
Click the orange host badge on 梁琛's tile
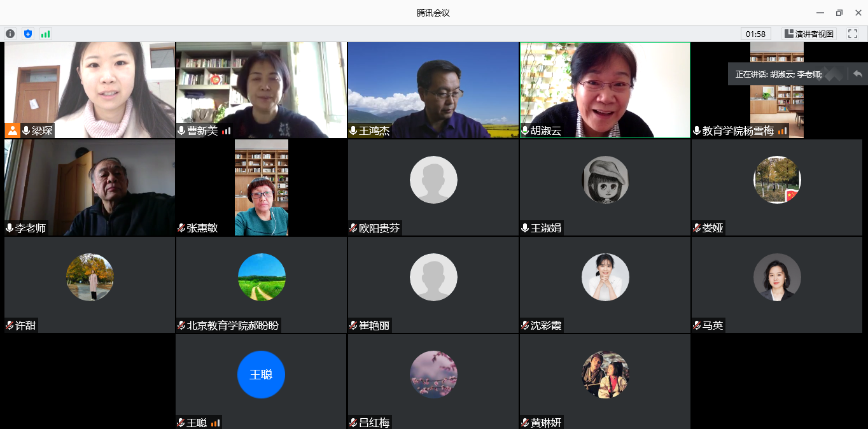pyautogui.click(x=12, y=130)
